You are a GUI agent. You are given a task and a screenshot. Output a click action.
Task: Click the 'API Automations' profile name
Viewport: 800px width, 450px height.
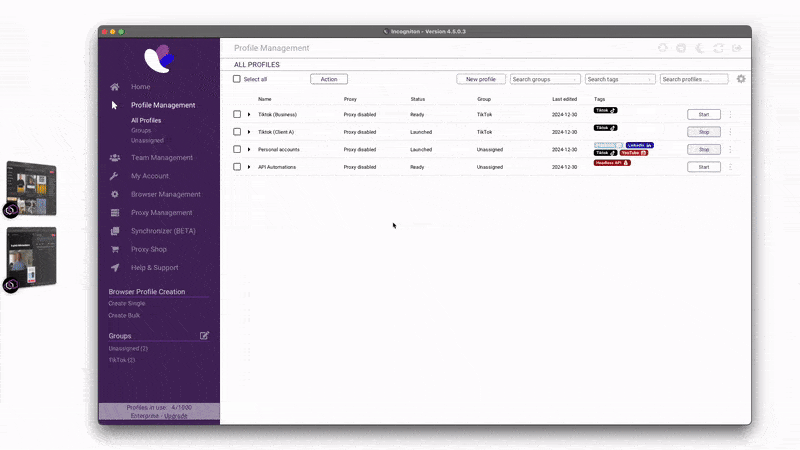tap(277, 167)
